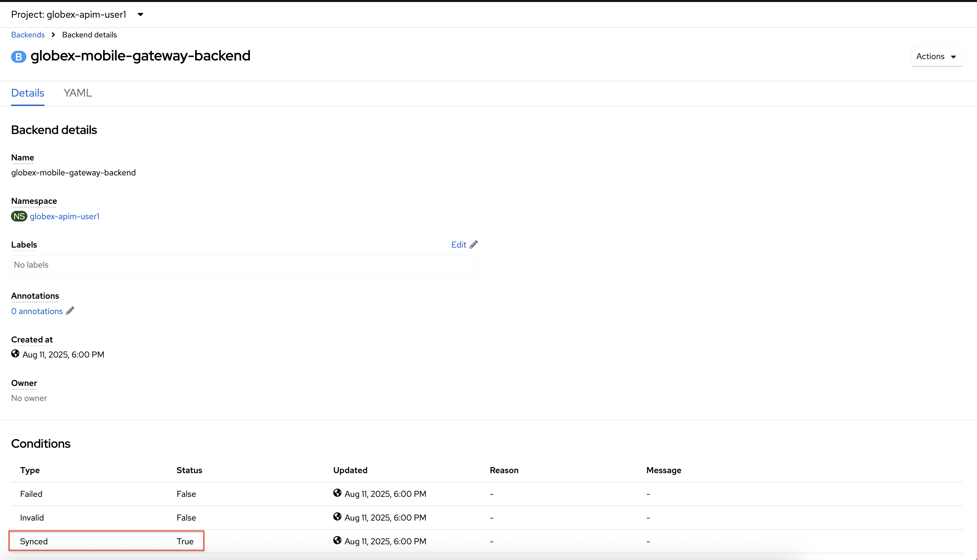The image size is (977, 560).
Task: Click False status in Failed row
Action: pos(186,494)
